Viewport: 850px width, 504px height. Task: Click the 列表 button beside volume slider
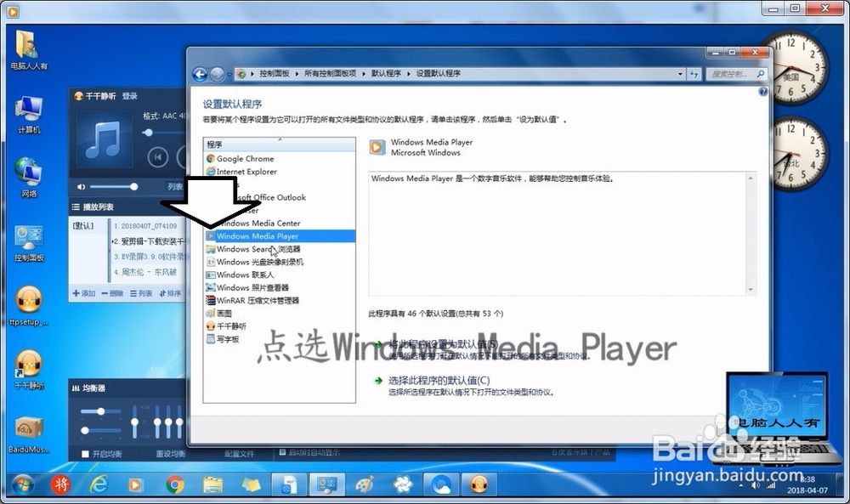(x=174, y=187)
